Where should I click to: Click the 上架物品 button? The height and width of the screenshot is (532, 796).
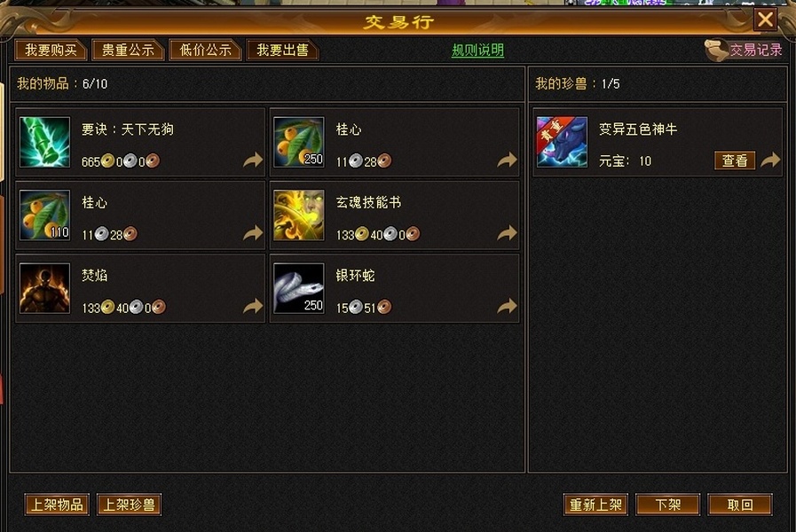pyautogui.click(x=57, y=505)
